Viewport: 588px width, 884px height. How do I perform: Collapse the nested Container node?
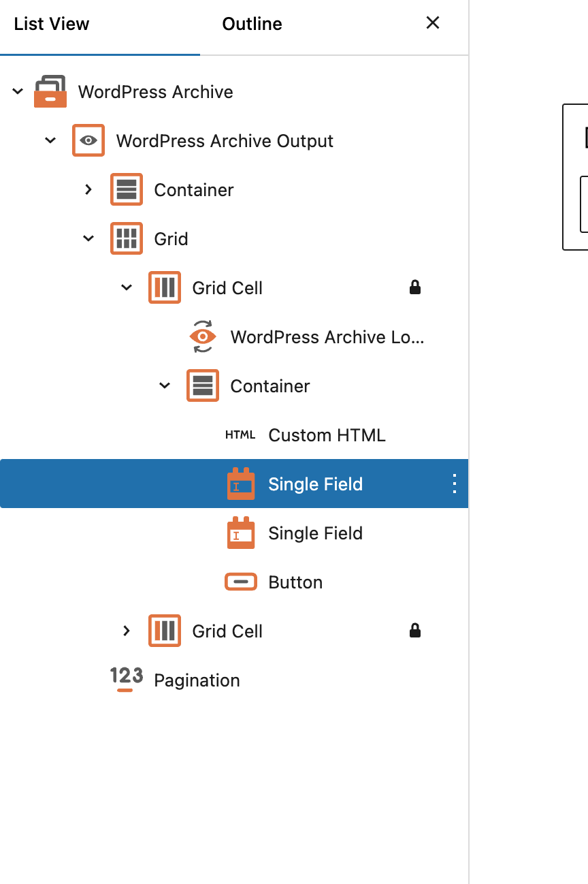(165, 386)
